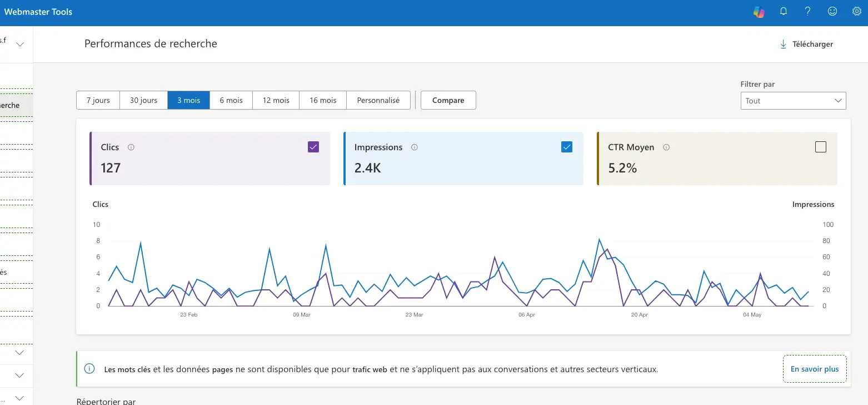Viewport: 868px width, 405px height.
Task: Click the info icon next to Clics
Action: (x=131, y=147)
